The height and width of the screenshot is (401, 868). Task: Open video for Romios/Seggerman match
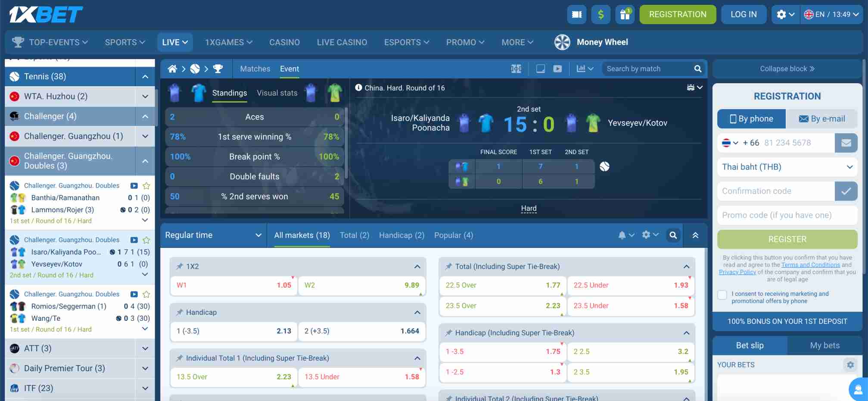pyautogui.click(x=134, y=294)
